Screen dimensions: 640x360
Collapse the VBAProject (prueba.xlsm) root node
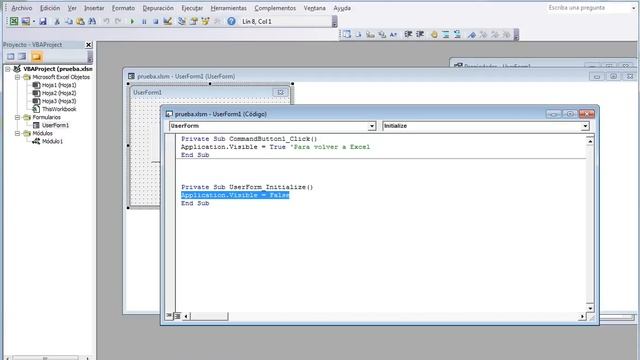pos(7,69)
